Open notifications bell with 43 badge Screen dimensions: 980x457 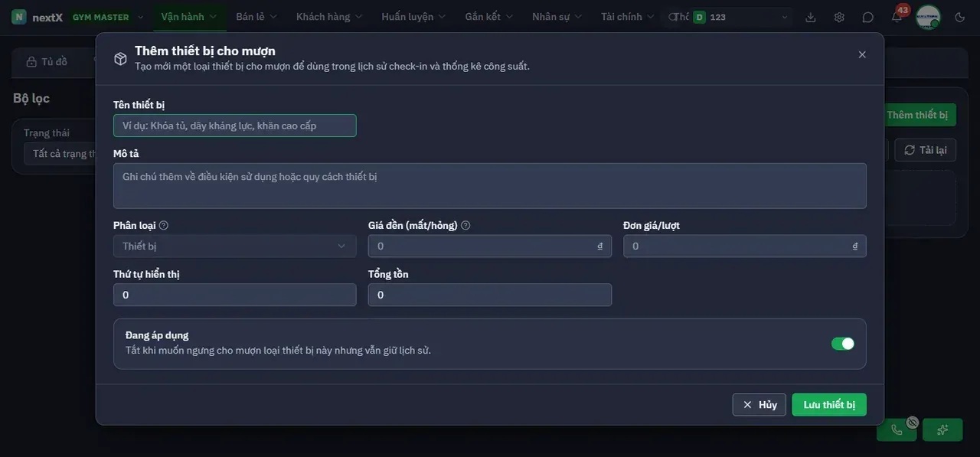click(x=897, y=17)
